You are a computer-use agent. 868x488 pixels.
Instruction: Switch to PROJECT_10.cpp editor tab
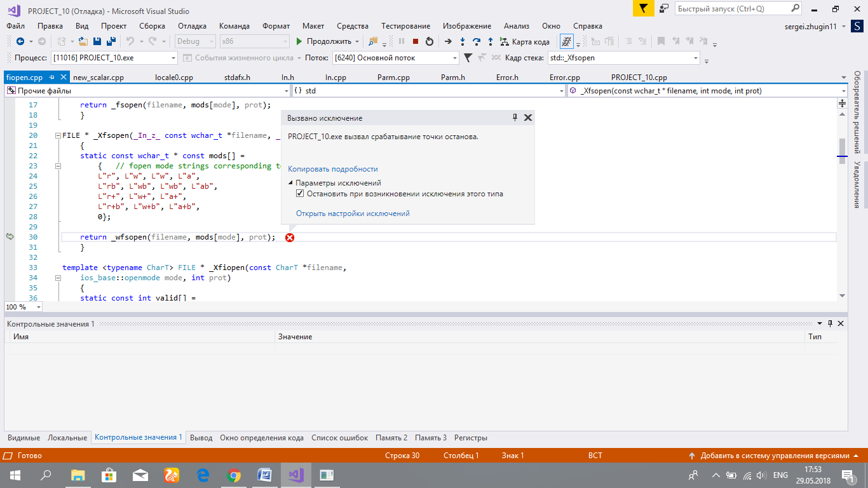(639, 78)
